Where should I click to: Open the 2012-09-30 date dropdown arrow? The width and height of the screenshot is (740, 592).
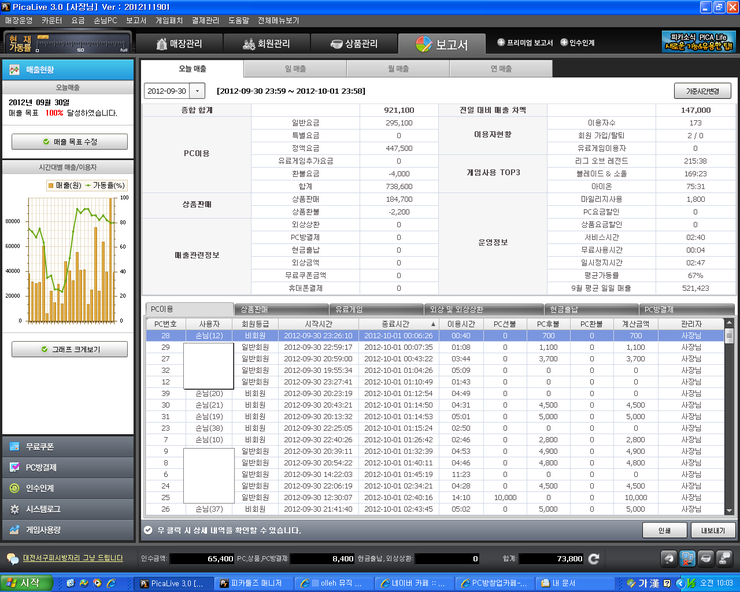click(x=197, y=91)
